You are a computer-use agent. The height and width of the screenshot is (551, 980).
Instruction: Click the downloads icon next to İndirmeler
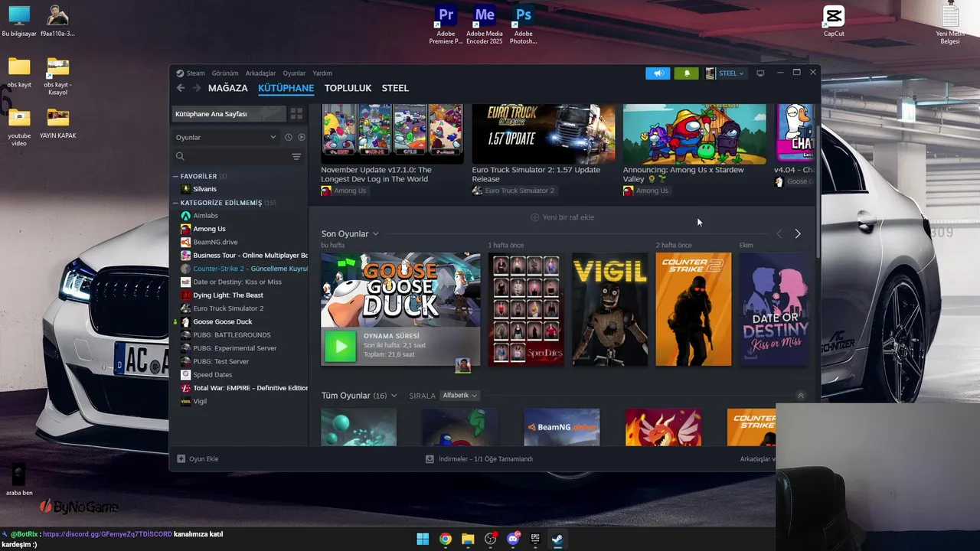[x=430, y=459]
